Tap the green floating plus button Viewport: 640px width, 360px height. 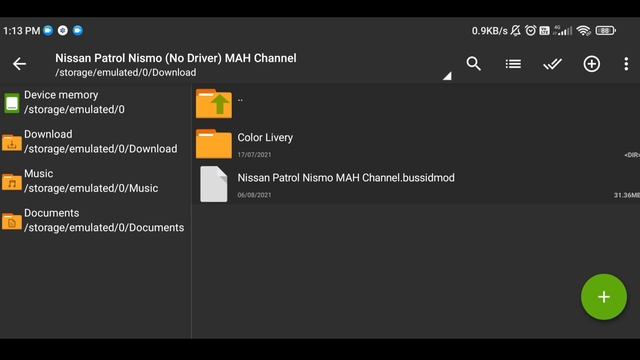point(604,297)
